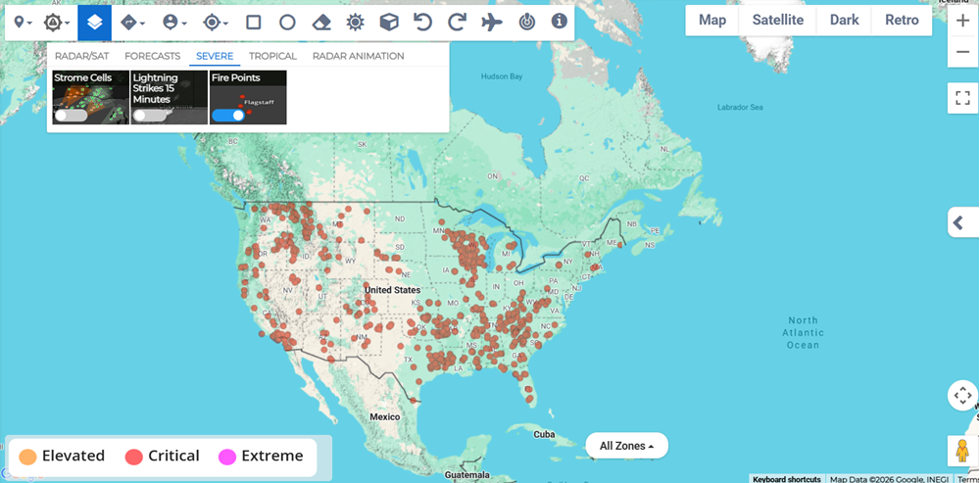
Task: Click the Elevated orange legend swatch
Action: click(x=27, y=457)
